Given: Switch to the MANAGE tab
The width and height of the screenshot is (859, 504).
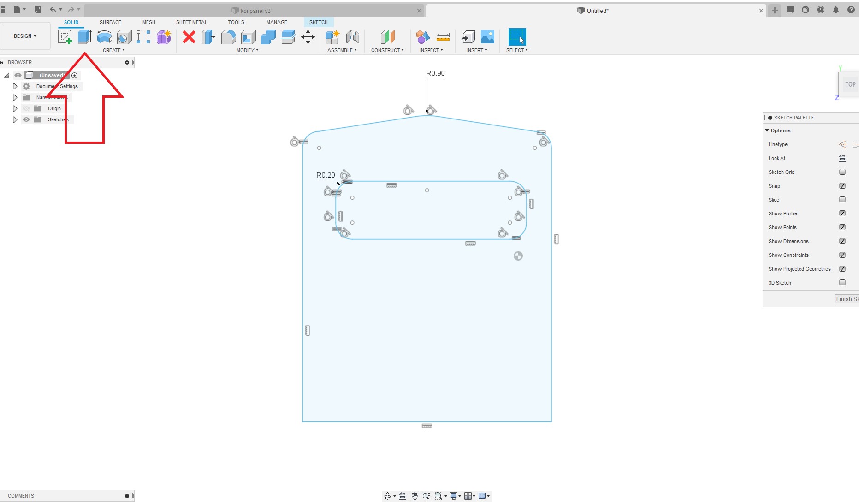Looking at the screenshot, I should (277, 22).
